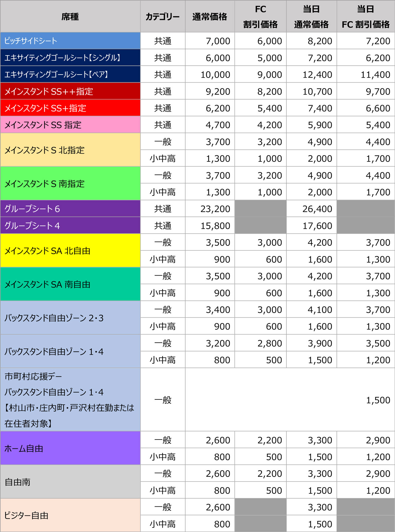Click the purple グループシート 6 cell
Viewport: 395px width, 532px height.
[x=70, y=209]
